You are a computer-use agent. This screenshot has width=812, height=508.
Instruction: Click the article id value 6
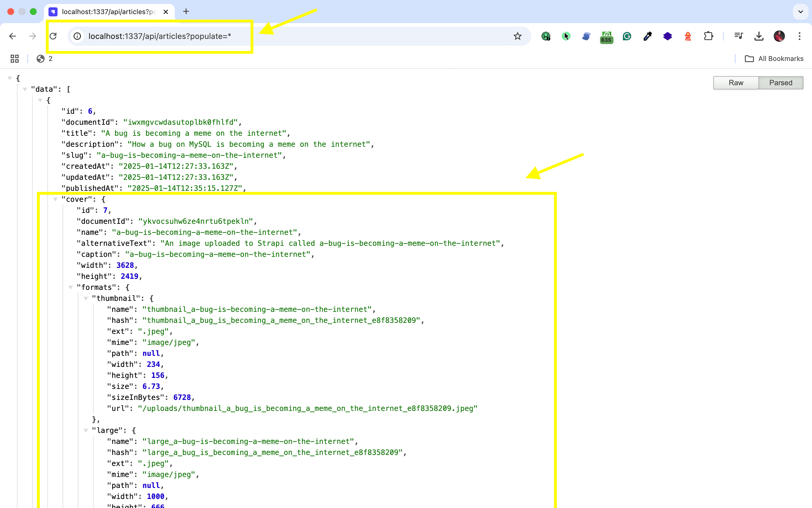pyautogui.click(x=90, y=111)
